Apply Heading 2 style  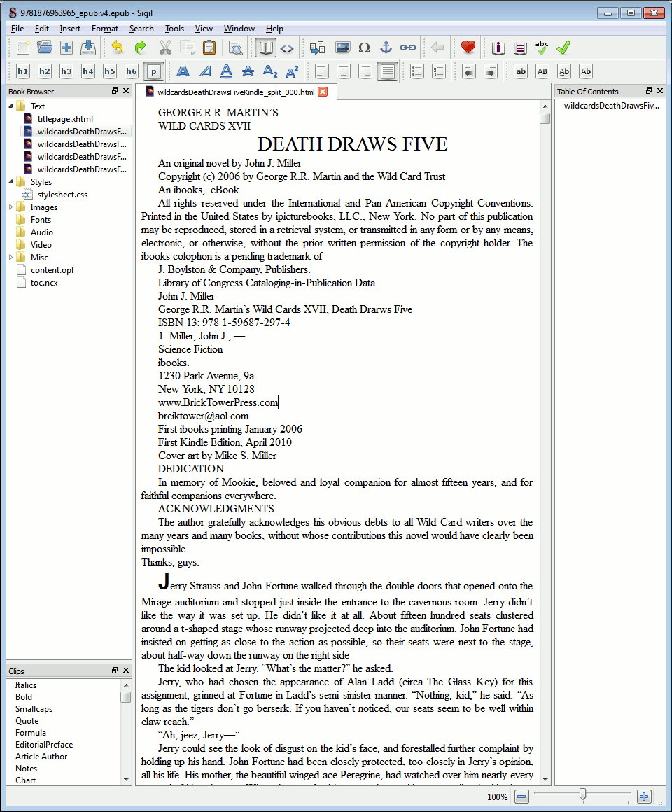coord(45,71)
